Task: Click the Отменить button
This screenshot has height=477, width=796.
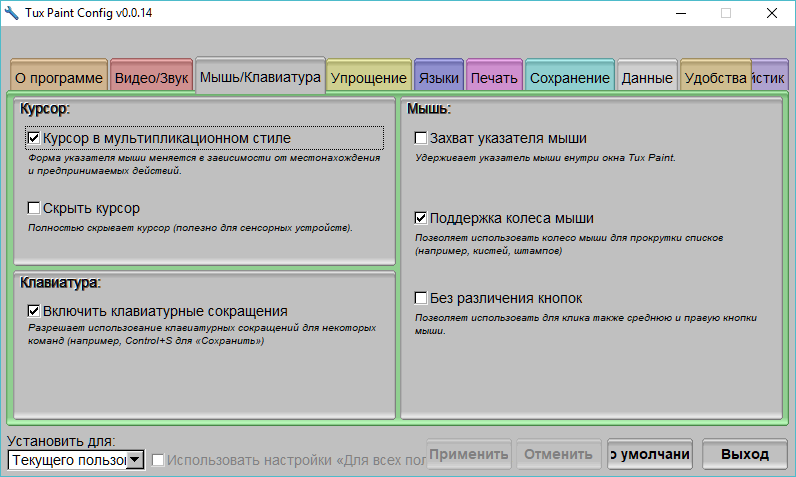Action: (x=558, y=454)
